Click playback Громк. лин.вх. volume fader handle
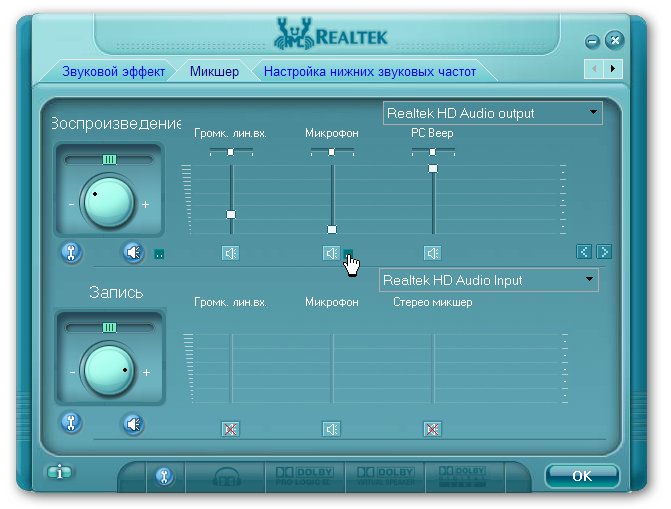Screen dimensions: 671x509 click(x=231, y=214)
